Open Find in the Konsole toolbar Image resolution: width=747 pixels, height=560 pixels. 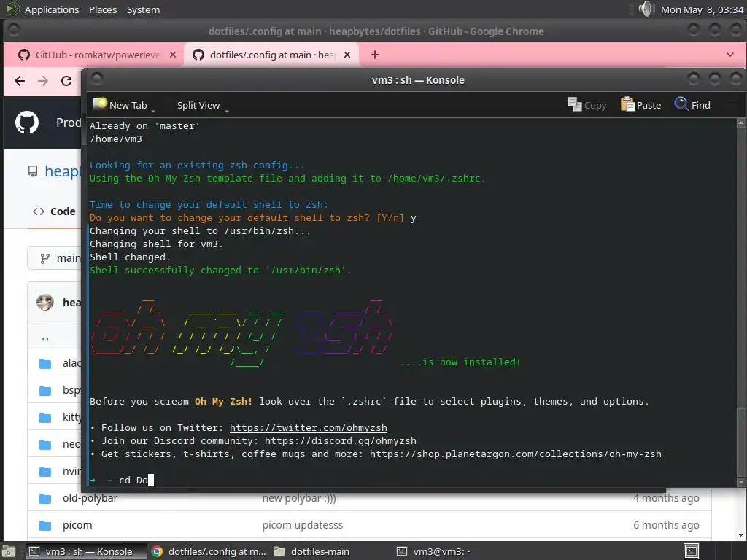692,105
